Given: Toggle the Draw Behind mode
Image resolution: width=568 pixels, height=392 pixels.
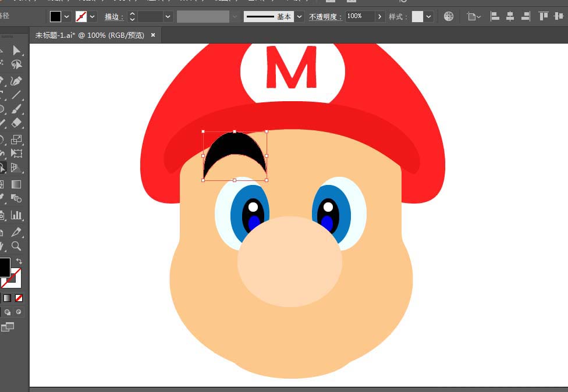Looking at the screenshot, I should 8,312.
